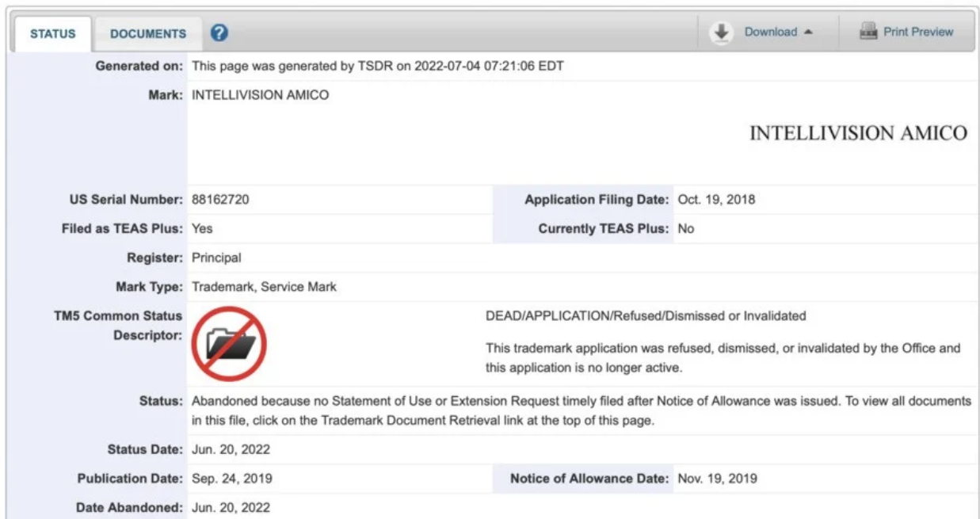Click the Publication Date Sep. 24, 2019
The width and height of the screenshot is (980, 519).
pos(232,479)
